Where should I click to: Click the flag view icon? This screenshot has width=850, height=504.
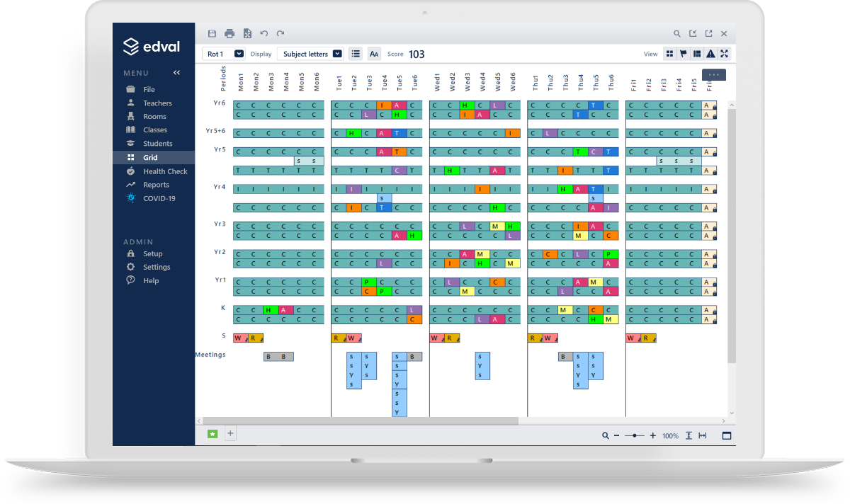coord(684,54)
